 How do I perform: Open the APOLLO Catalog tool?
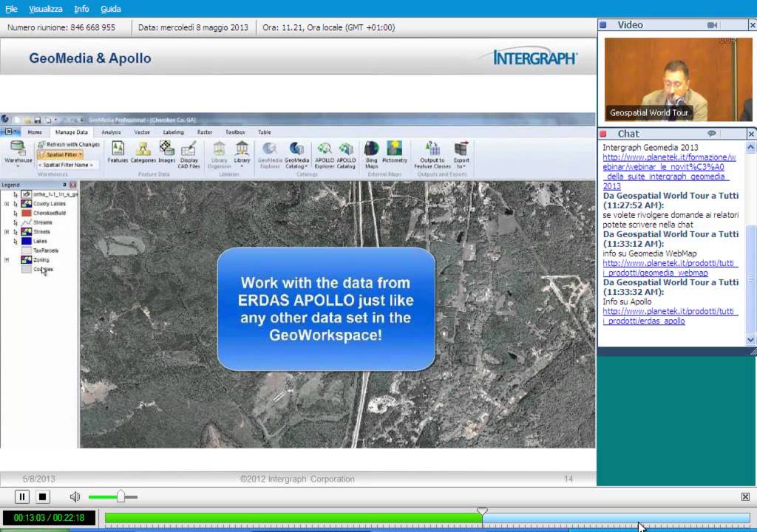[346, 154]
